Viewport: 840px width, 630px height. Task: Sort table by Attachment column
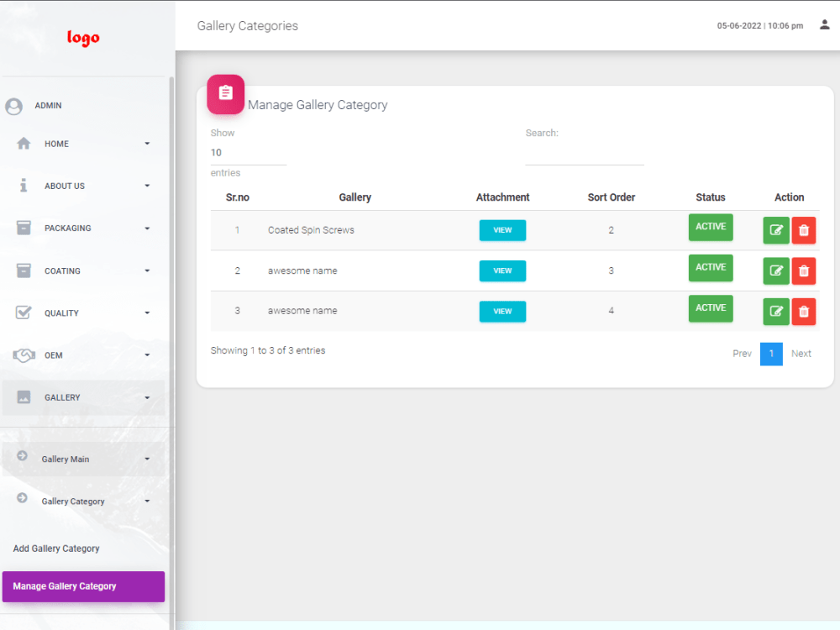502,197
